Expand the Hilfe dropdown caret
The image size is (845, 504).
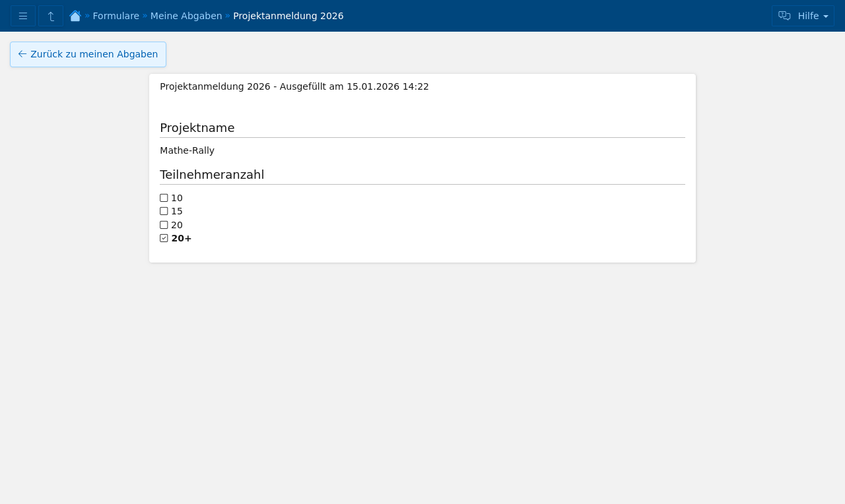[x=826, y=16]
